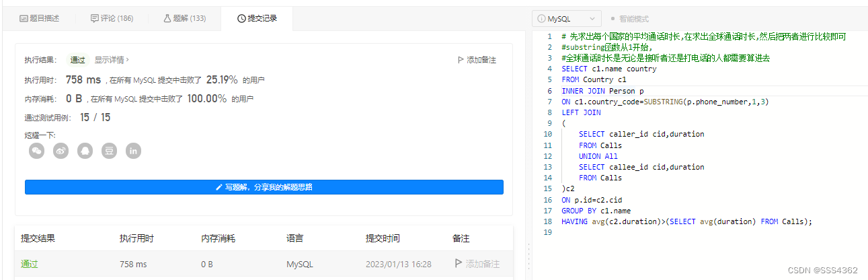Click the 语言 column header
Image resolution: width=868 pixels, height=280 pixels.
tap(294, 238)
